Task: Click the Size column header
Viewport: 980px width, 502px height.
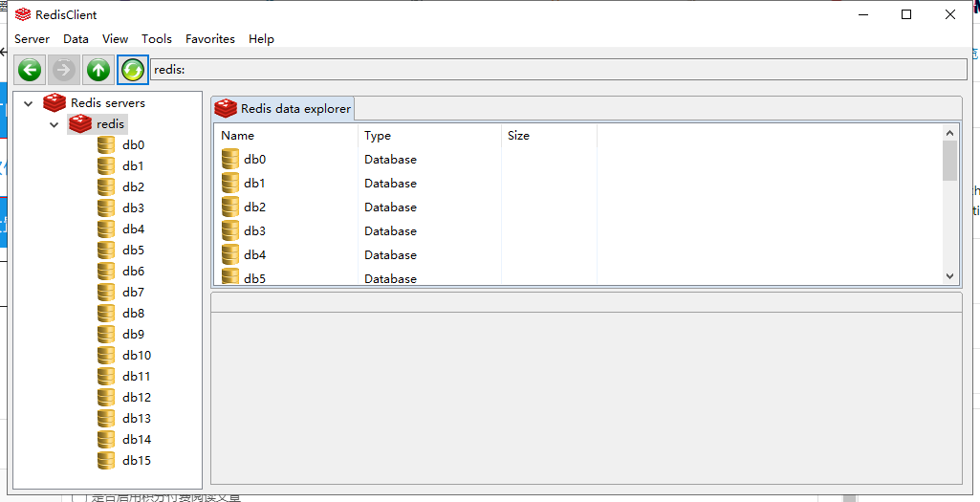Action: point(549,136)
